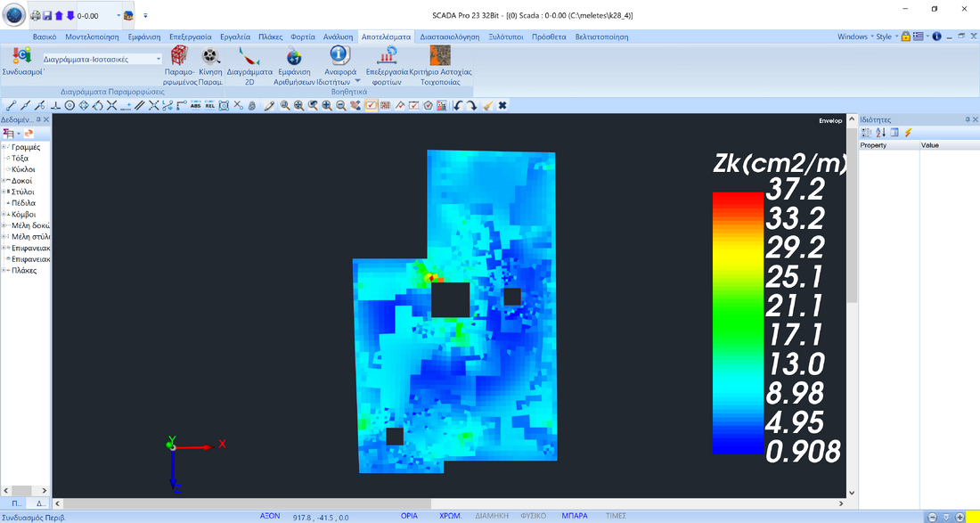Select the Παραμορφωμένος deformed model icon
The image size is (980, 523).
(179, 57)
